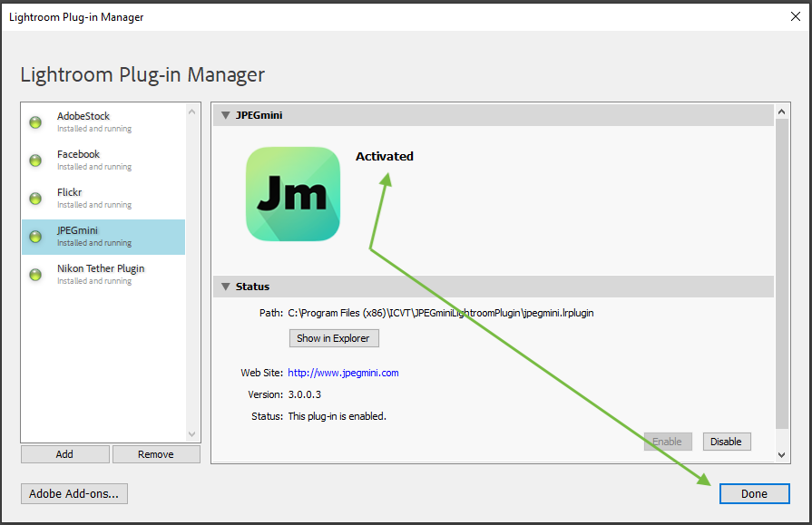Click the greyed Enable button

[668, 442]
